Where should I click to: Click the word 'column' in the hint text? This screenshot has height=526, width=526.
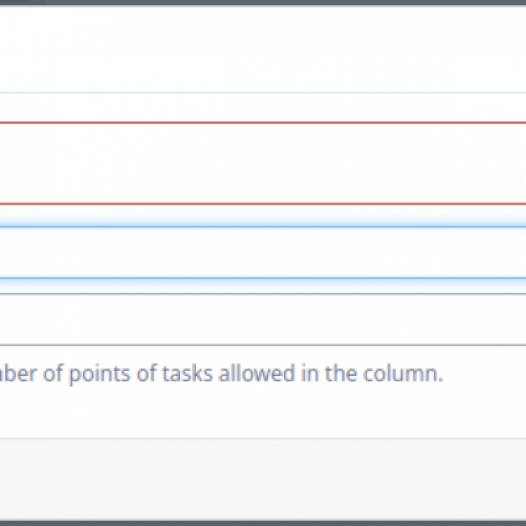(x=403, y=374)
